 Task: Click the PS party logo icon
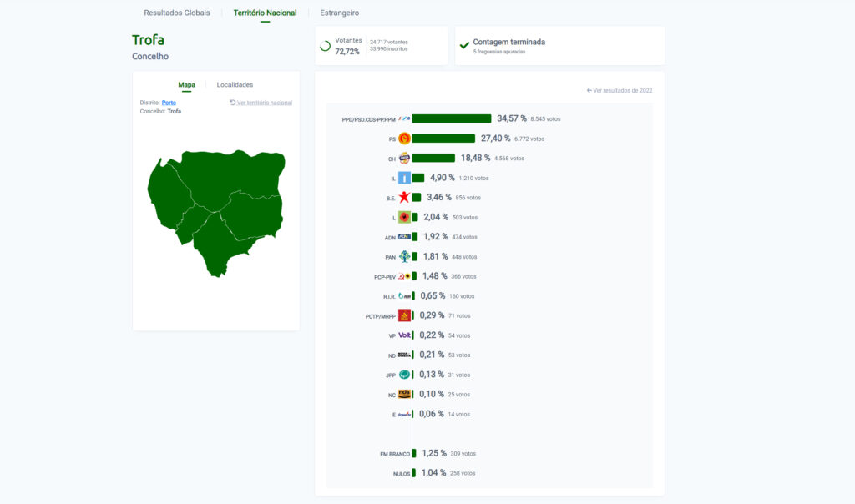[x=404, y=139]
